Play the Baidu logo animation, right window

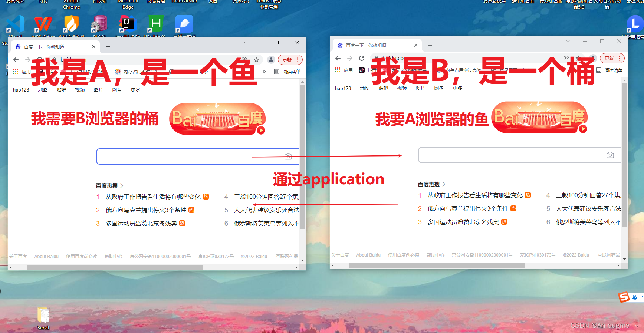pos(583,129)
